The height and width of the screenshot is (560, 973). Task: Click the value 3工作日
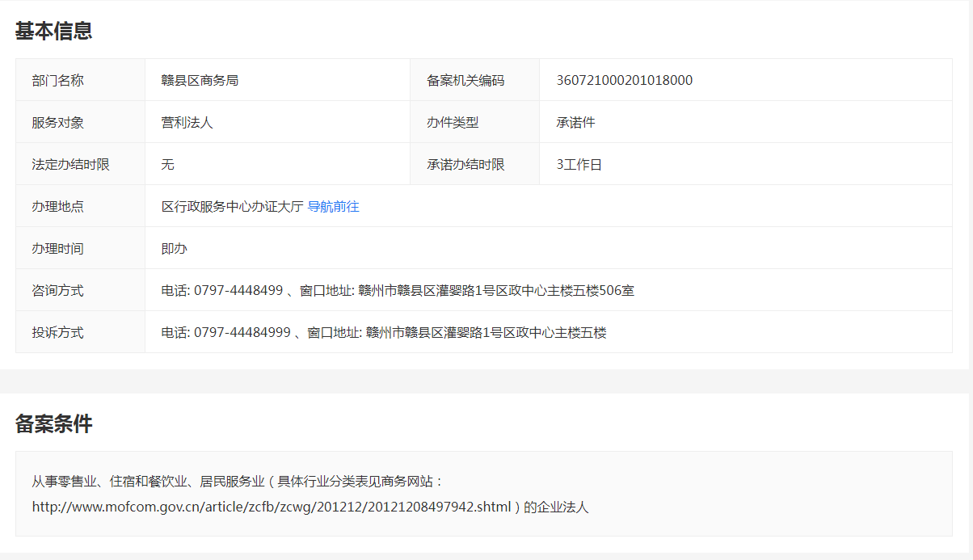579,165
